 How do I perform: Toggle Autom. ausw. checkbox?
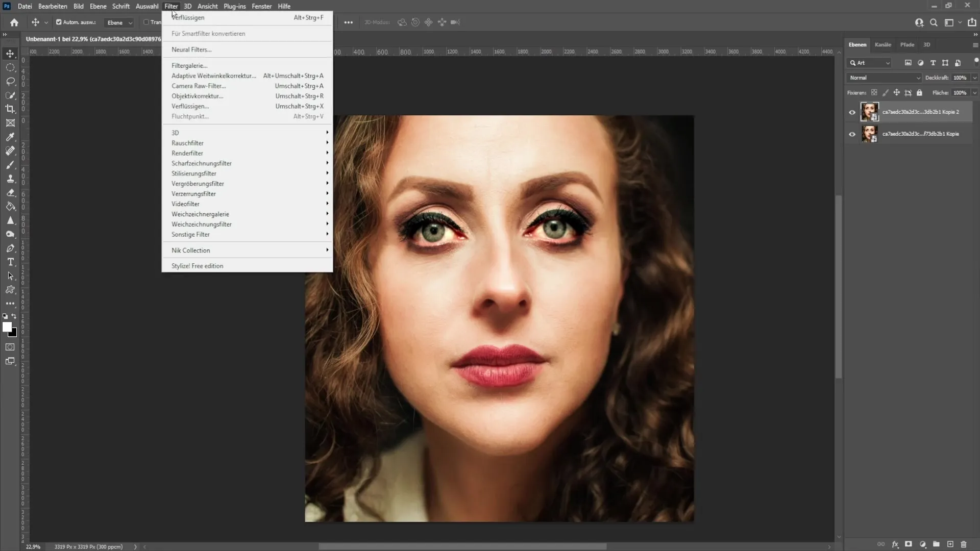pyautogui.click(x=59, y=22)
